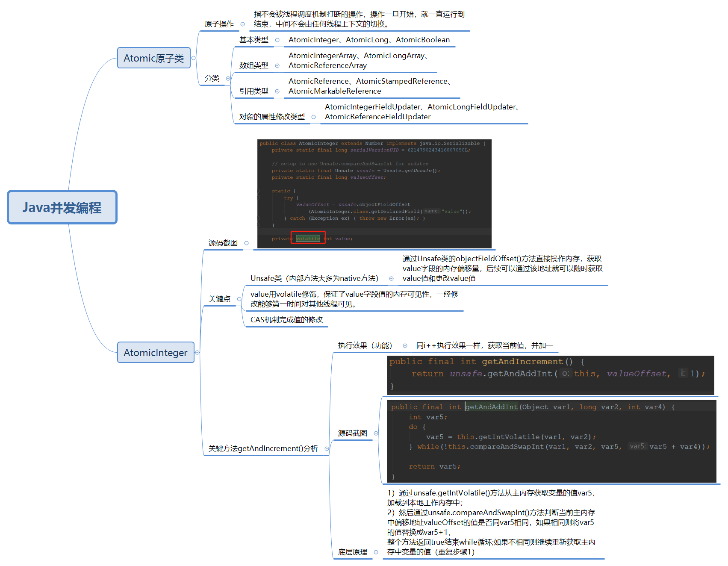Select the AtomicIntegerArray leaf text

359,60
